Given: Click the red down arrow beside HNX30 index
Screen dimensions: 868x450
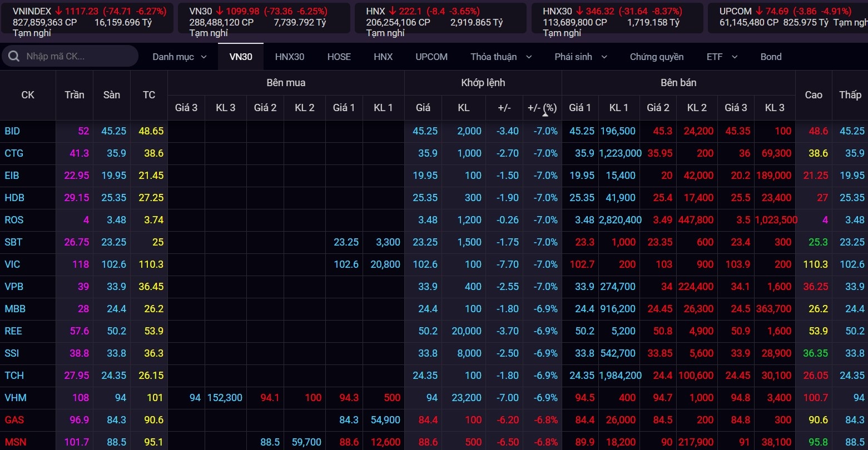Looking at the screenshot, I should coord(579,11).
